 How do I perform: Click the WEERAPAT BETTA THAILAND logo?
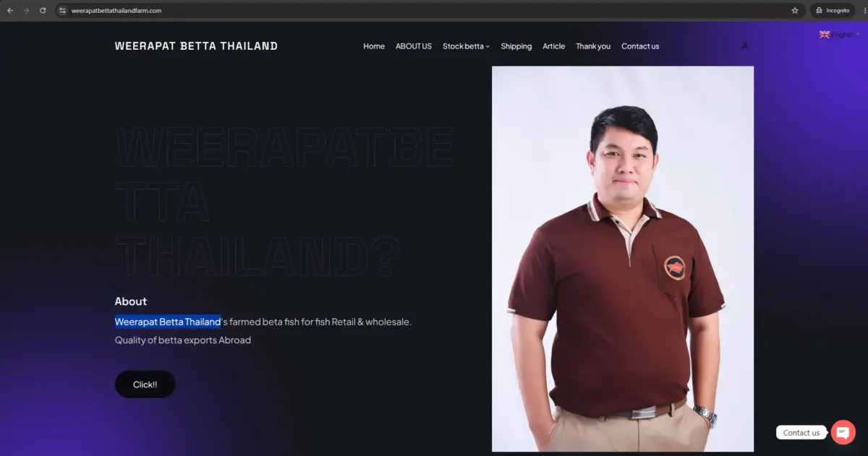point(196,46)
